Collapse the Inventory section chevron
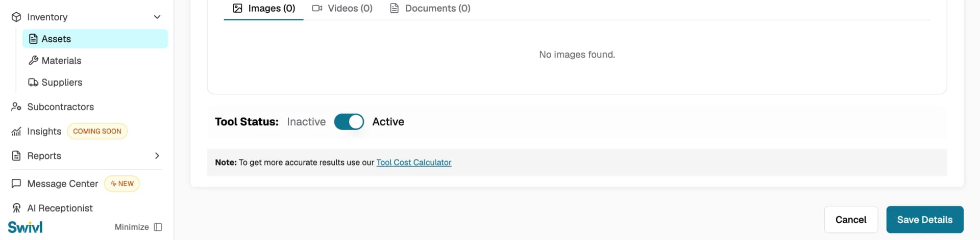 coord(157,17)
